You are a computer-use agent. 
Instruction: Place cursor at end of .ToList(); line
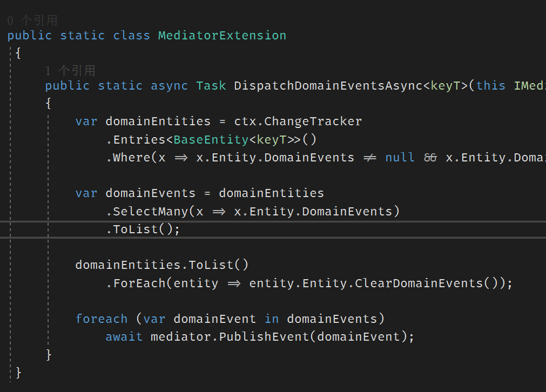point(180,229)
